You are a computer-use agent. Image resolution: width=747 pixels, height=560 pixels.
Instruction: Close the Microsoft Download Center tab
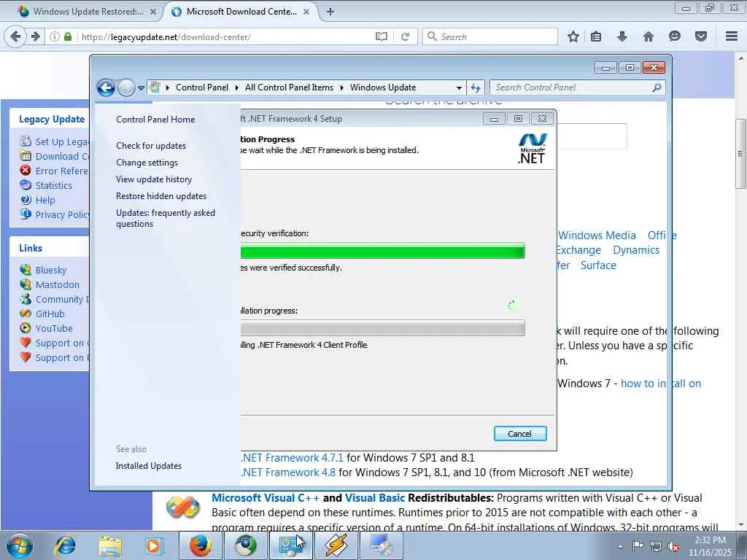pyautogui.click(x=306, y=12)
